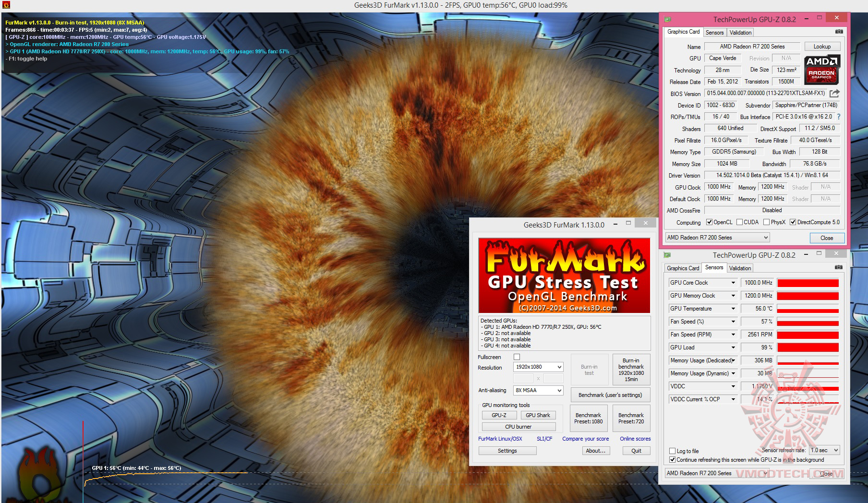
Task: Switch to the Sensors tab in the upper GPU-Z window
Action: pos(714,33)
